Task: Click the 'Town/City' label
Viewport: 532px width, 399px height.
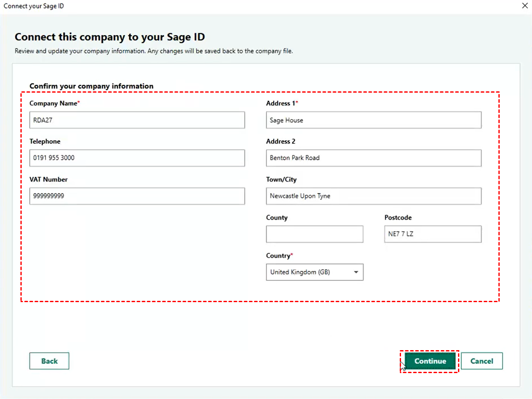Action: (282, 179)
